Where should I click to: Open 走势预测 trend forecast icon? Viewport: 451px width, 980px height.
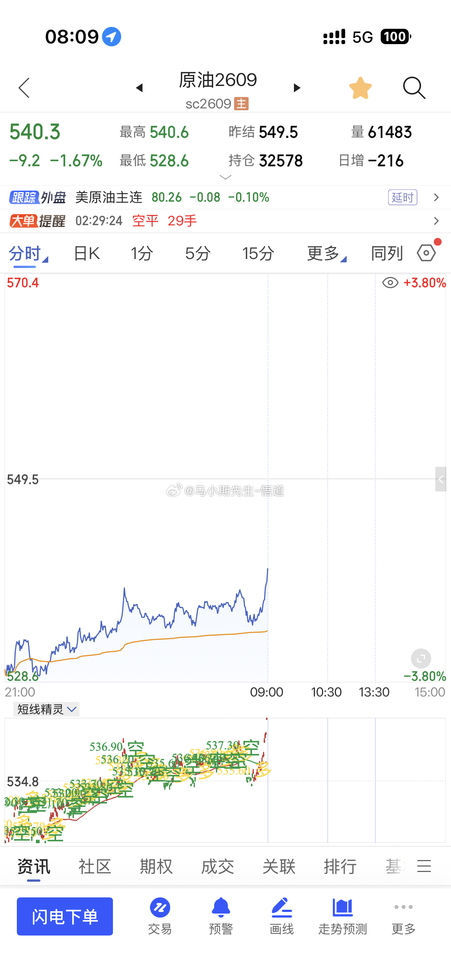pos(343,916)
